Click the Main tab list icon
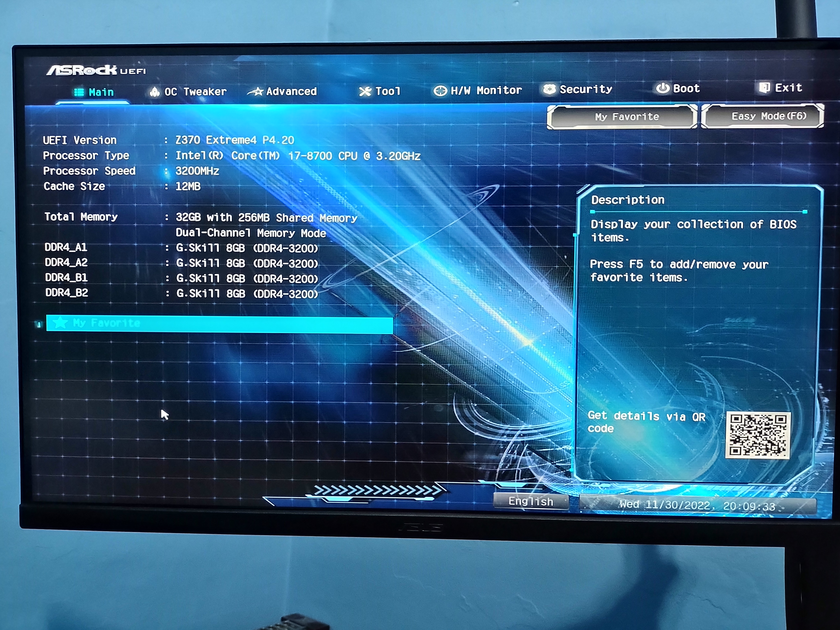The height and width of the screenshot is (630, 840). point(79,92)
